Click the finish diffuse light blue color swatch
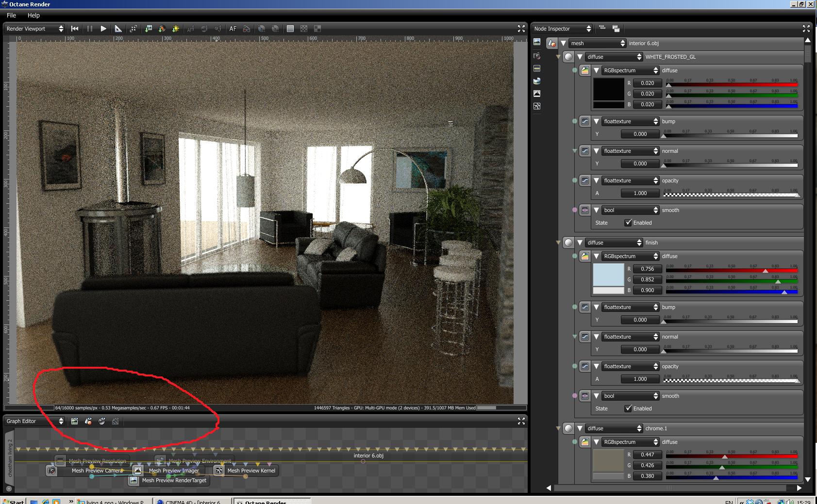This screenshot has width=817, height=504. (x=608, y=275)
